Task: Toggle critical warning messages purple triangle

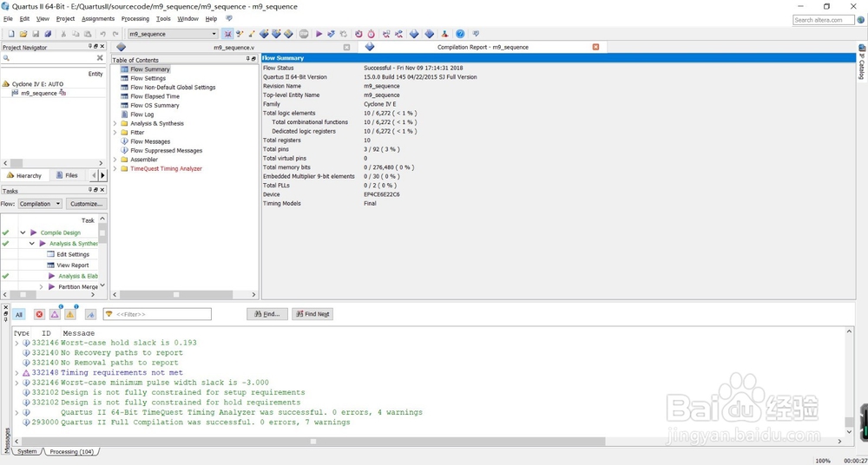Action: (x=55, y=314)
